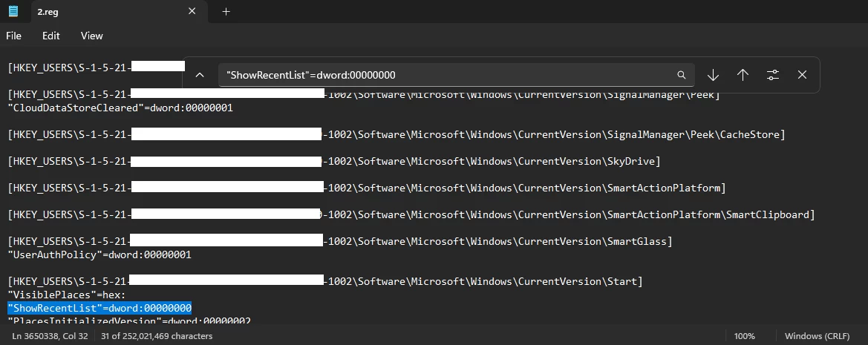Open the View menu
This screenshot has height=345, width=868.
point(91,36)
